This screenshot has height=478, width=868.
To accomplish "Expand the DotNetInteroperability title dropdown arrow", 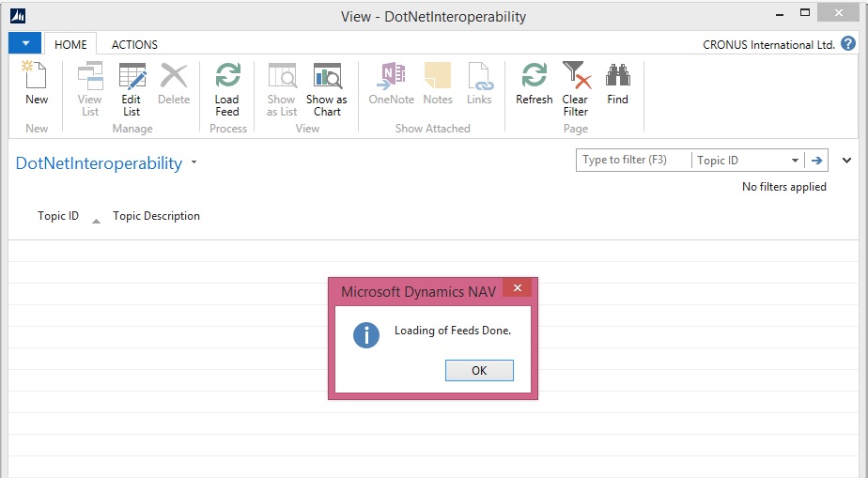I will point(194,162).
